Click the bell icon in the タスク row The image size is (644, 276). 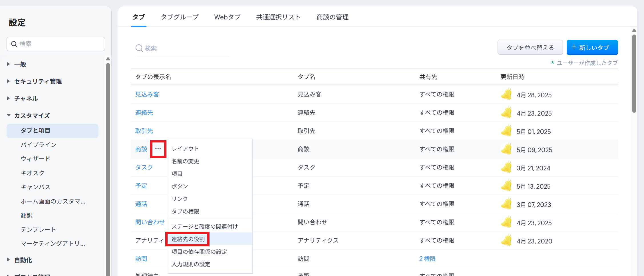(506, 168)
